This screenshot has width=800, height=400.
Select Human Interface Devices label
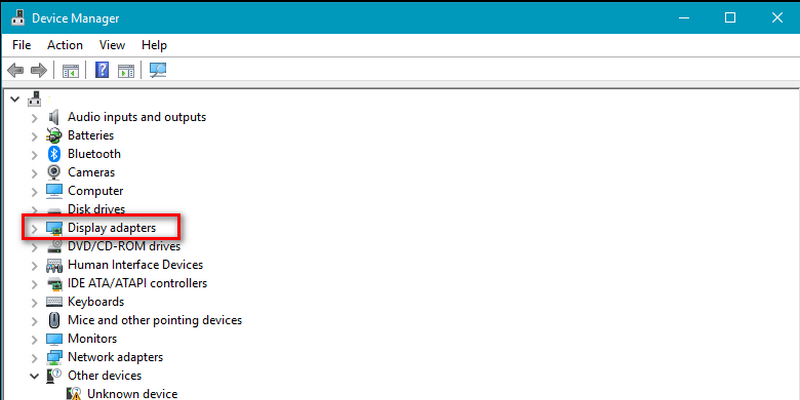click(135, 265)
